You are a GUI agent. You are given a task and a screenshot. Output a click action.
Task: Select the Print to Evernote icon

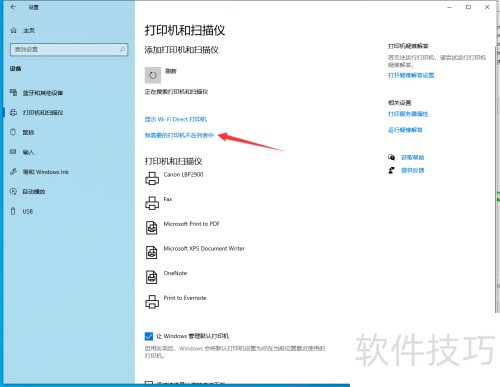[152, 302]
